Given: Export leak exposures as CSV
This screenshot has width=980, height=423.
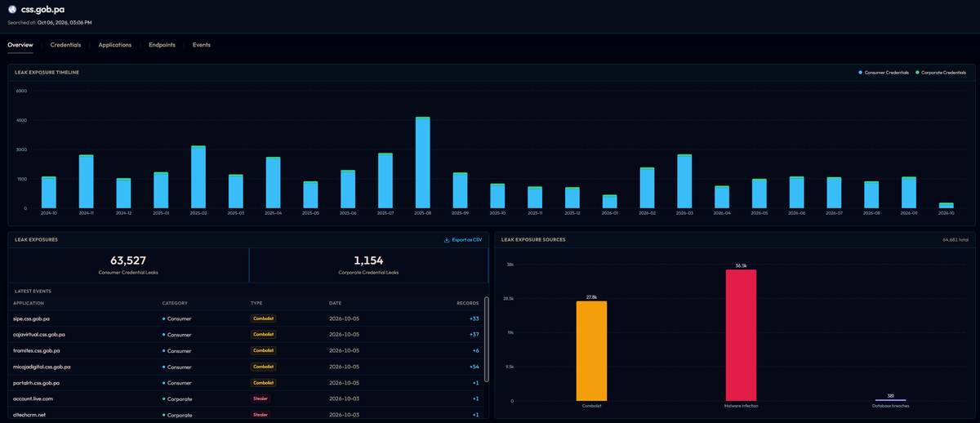Looking at the screenshot, I should coord(462,240).
